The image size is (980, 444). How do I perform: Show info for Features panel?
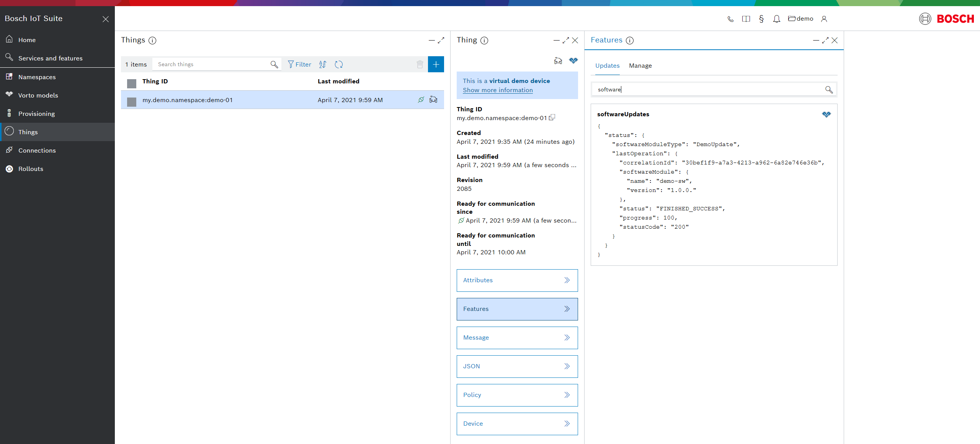coord(630,41)
